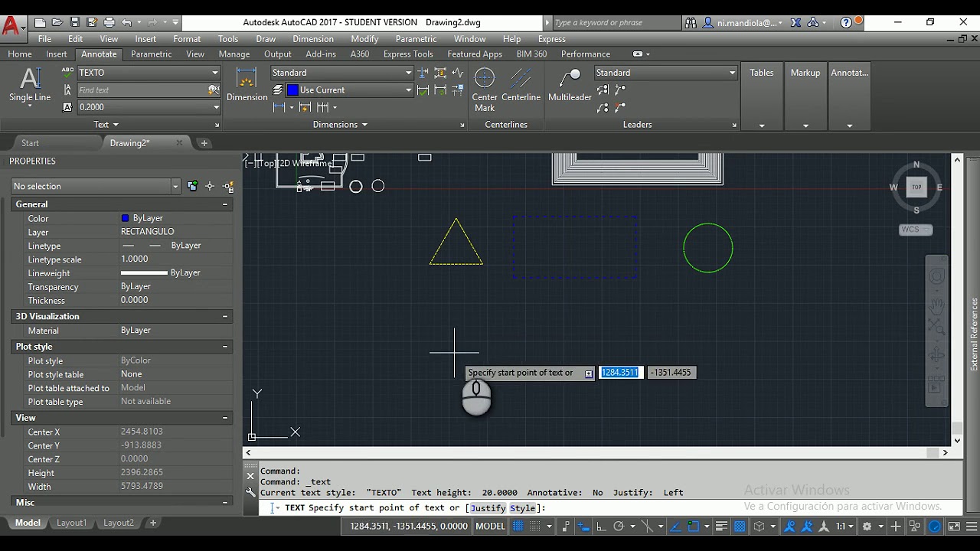Click the Find text search icon
Viewport: 980px width, 551px height.
coord(214,90)
